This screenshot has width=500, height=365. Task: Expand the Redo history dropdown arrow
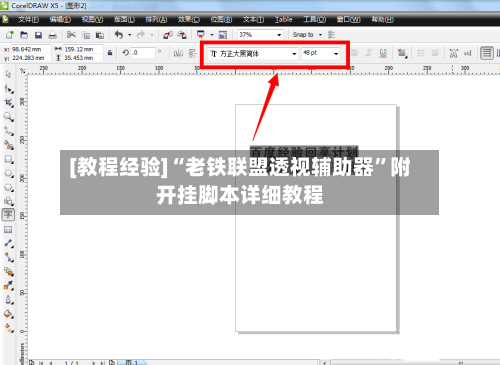[x=152, y=35]
